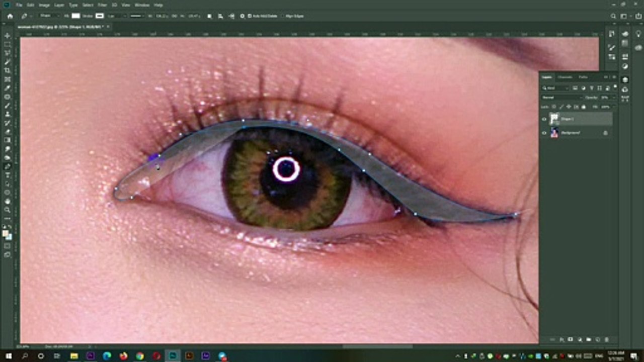644x362 pixels.
Task: Click the shape width input field
Action: click(x=163, y=16)
